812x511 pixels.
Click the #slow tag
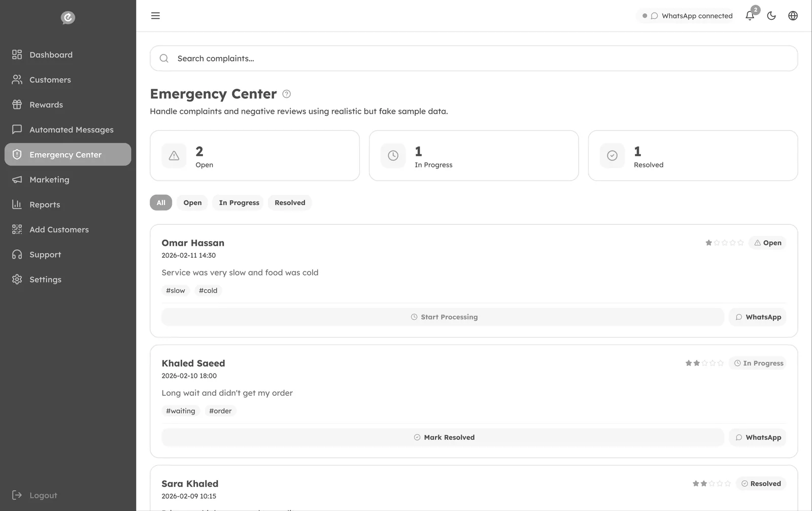click(176, 290)
